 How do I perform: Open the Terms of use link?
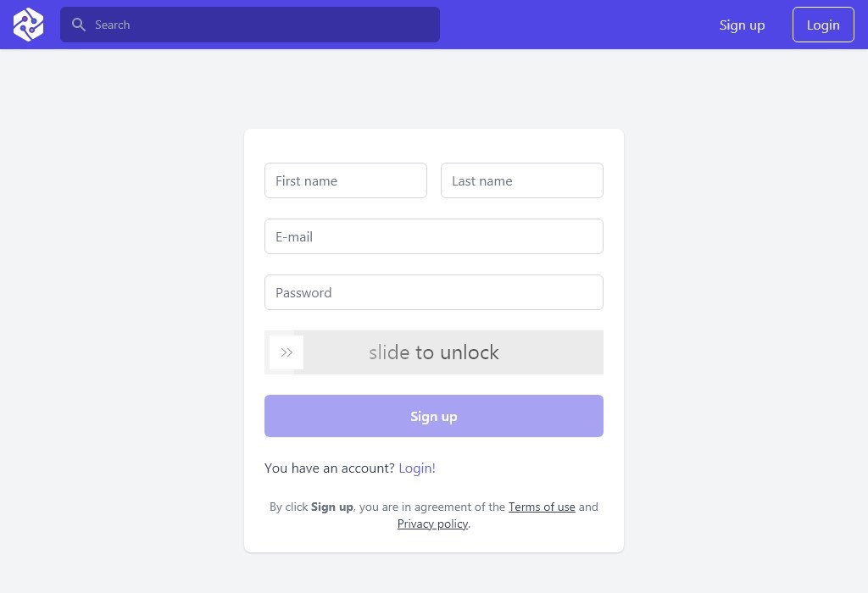[x=542, y=507]
